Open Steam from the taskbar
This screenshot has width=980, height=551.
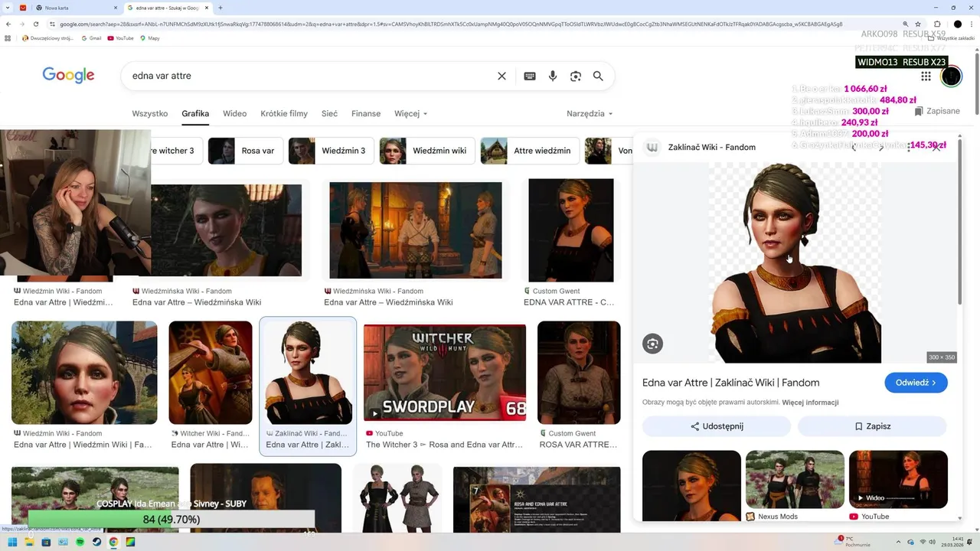pos(96,542)
